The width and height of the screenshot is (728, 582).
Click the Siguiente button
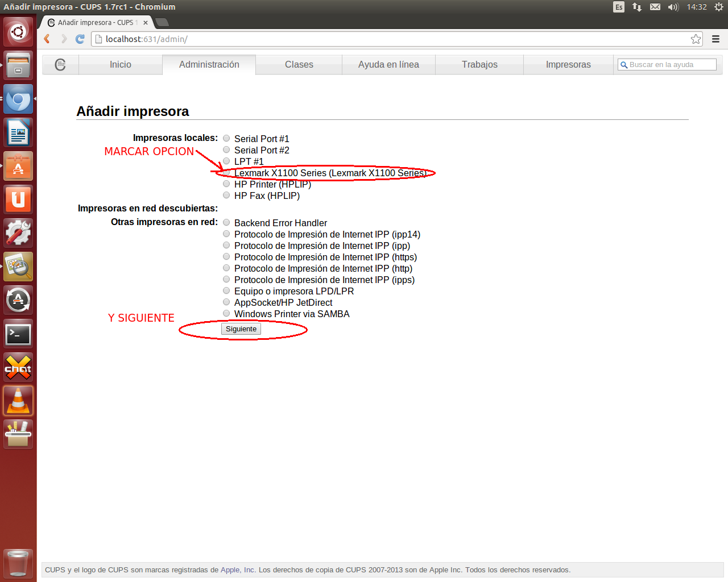pyautogui.click(x=241, y=329)
